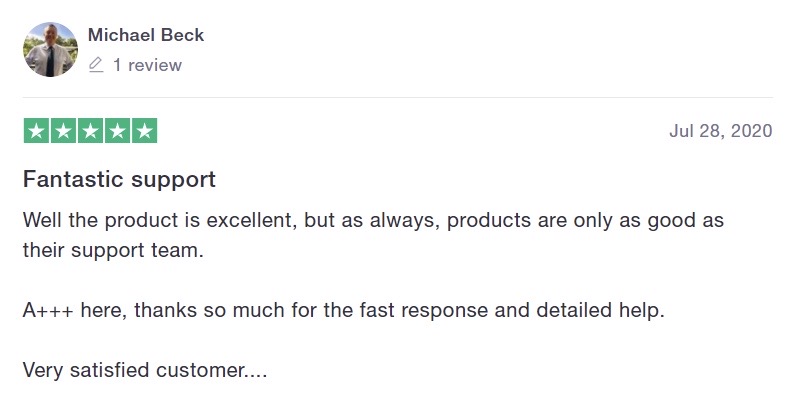Click the review date Jul 28, 2020

click(720, 131)
